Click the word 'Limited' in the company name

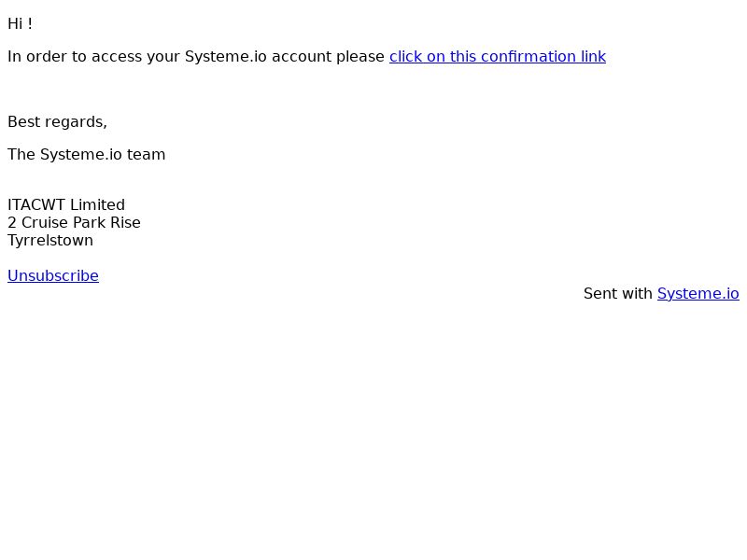pos(97,205)
